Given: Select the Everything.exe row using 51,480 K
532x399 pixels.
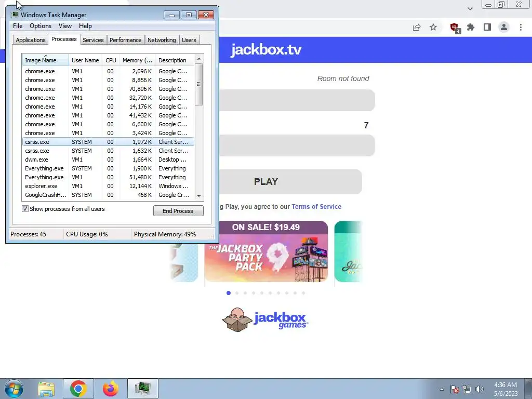Looking at the screenshot, I should click(108, 177).
